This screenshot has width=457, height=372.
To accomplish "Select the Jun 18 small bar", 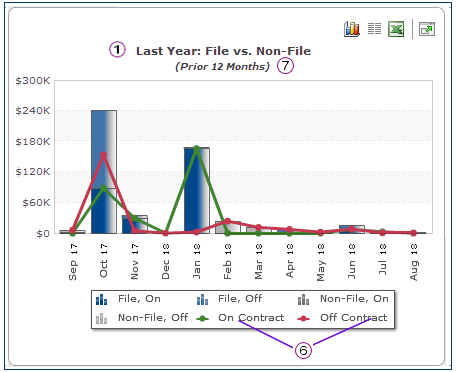I will point(352,230).
